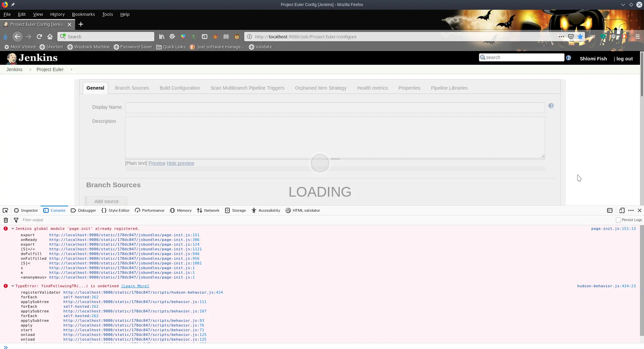Click the Add source button
Screen dimensions: 644x349
107,201
